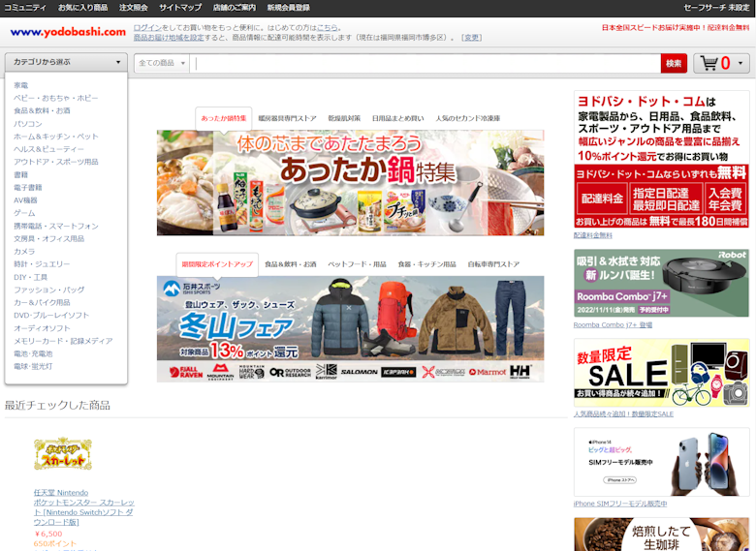
Task: Click the [変更] region change link
Action: coord(472,38)
